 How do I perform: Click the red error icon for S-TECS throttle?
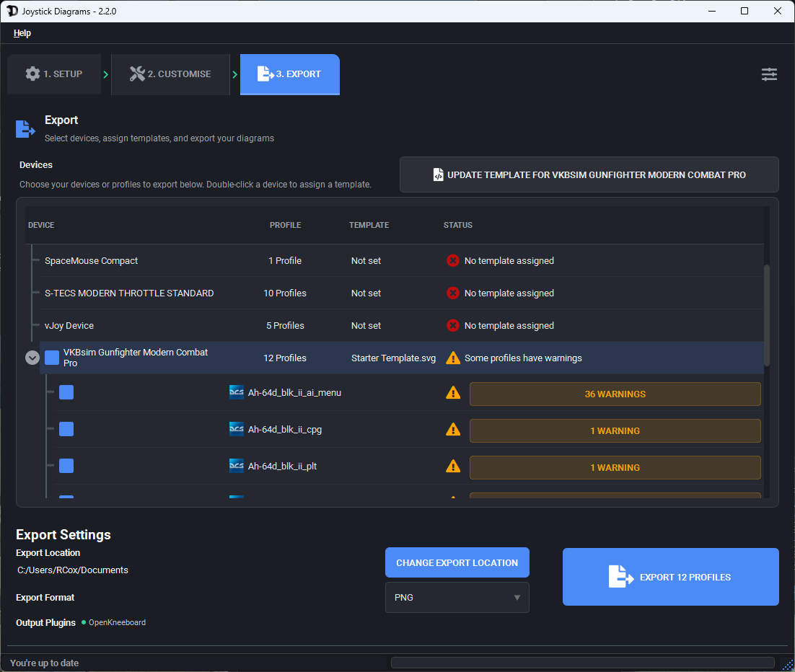click(453, 293)
